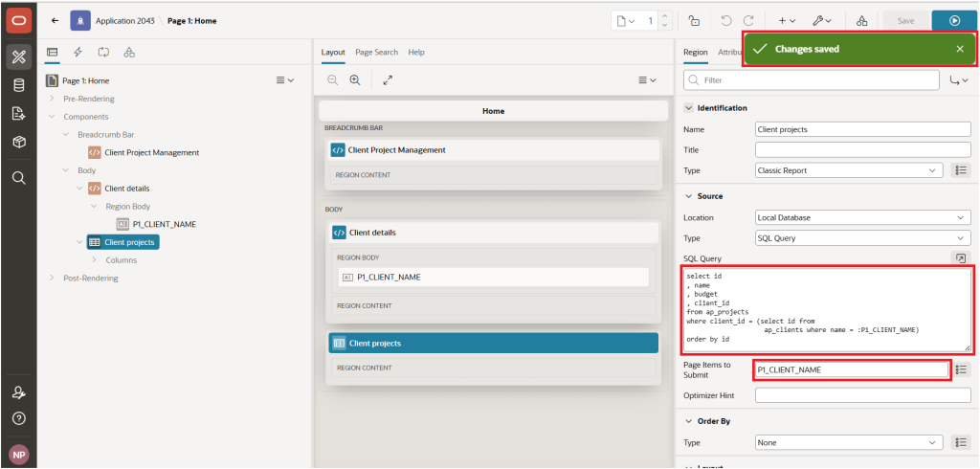Click the property Filter search field
Screen dimensions: 980x469
pyautogui.click(x=812, y=80)
